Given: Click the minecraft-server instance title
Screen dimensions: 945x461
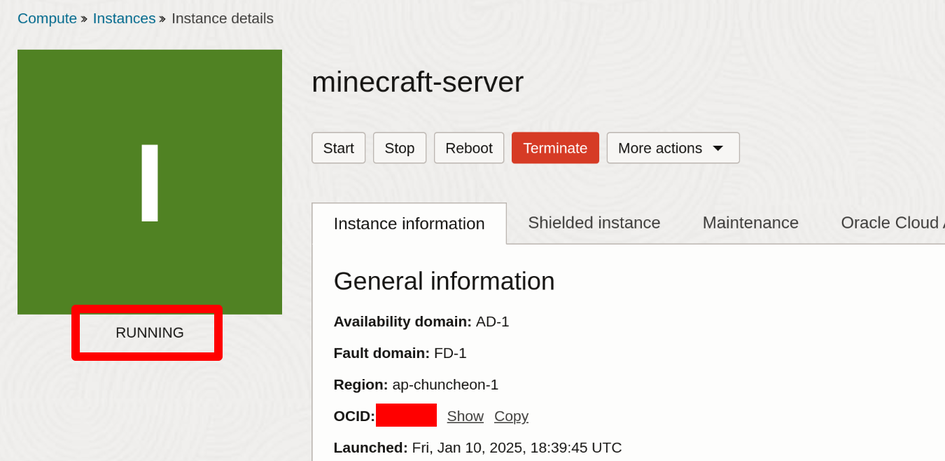Looking at the screenshot, I should coord(418,82).
